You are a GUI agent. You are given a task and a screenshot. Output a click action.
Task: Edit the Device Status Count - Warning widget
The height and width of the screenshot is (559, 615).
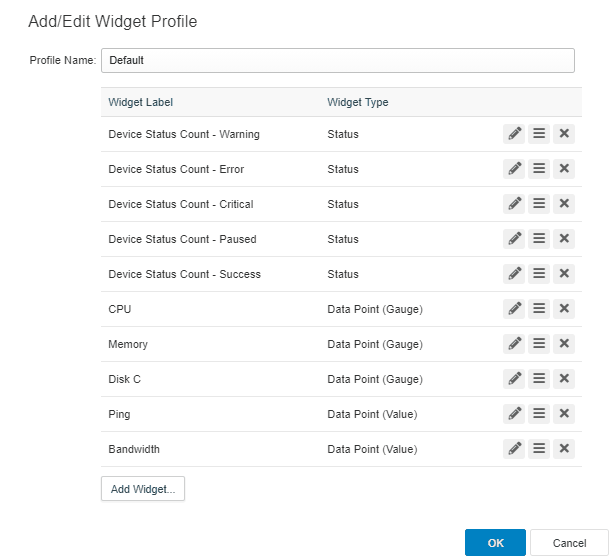point(514,134)
